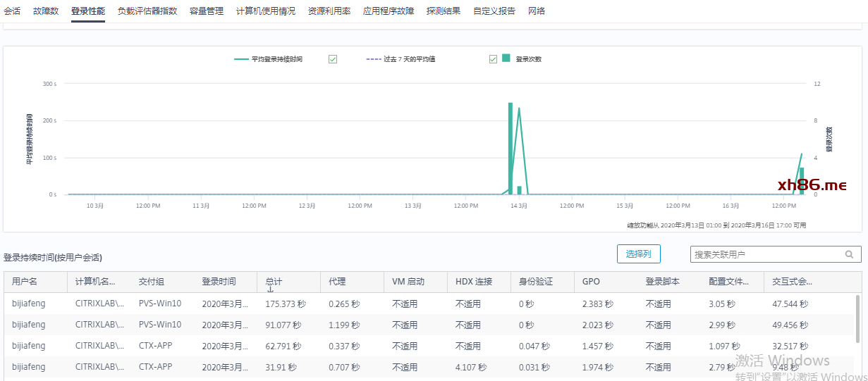The image size is (868, 381).
Task: Open the 负载评估器指数 tab
Action: coord(147,11)
